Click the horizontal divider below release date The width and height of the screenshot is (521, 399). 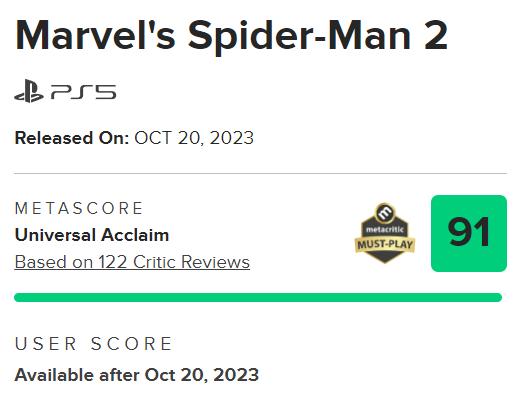[260, 173]
